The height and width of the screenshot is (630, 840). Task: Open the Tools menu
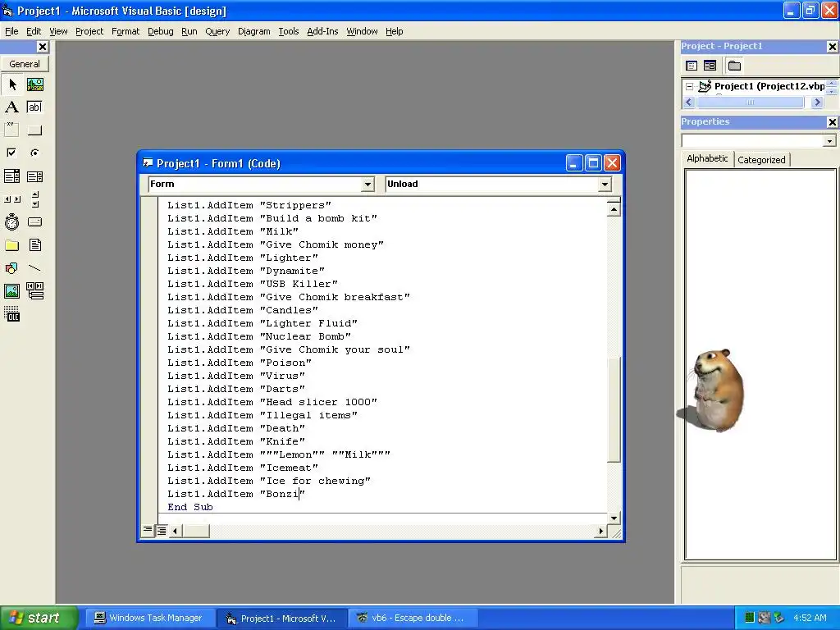pyautogui.click(x=288, y=32)
